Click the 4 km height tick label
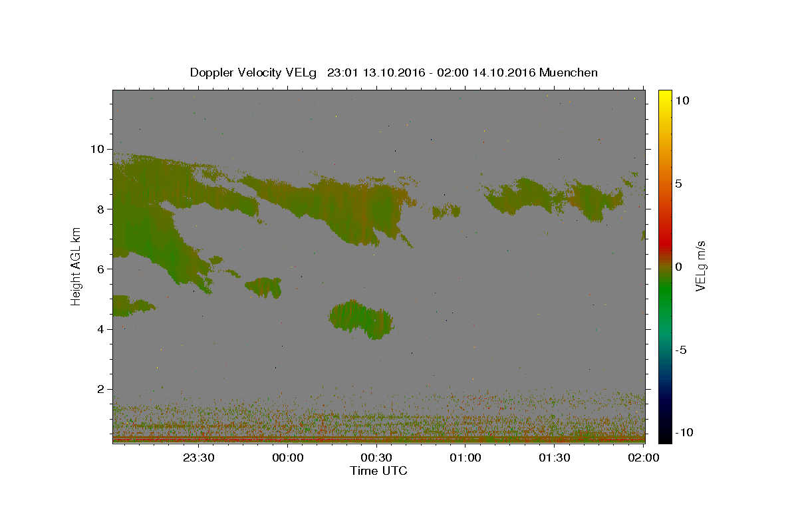The image size is (798, 532). click(x=102, y=329)
